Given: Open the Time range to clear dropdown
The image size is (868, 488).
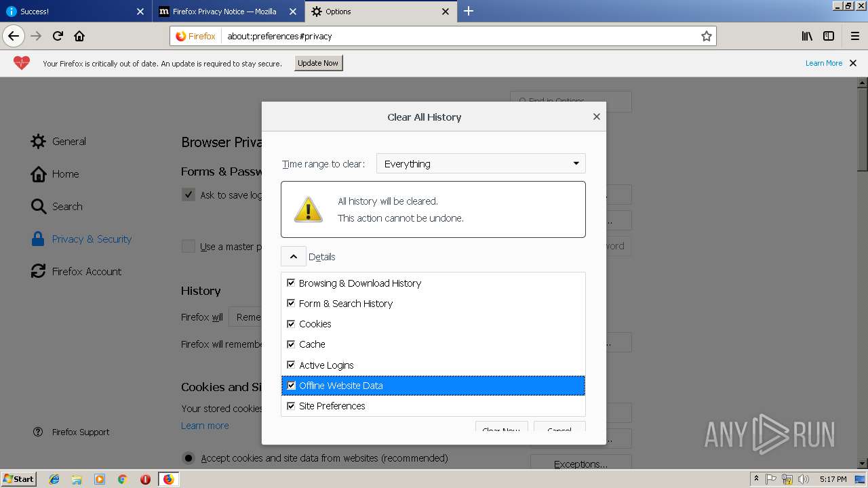Looking at the screenshot, I should point(481,163).
